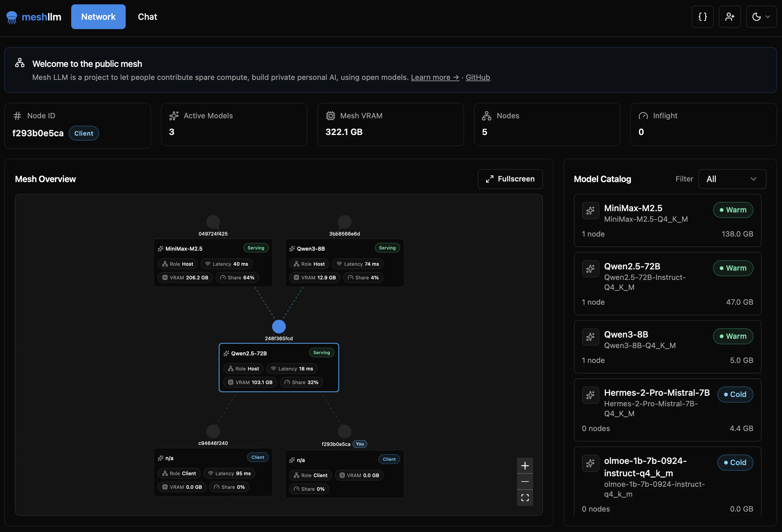Click the blue 248f365fcd node circle
782x532 pixels.
(x=279, y=326)
